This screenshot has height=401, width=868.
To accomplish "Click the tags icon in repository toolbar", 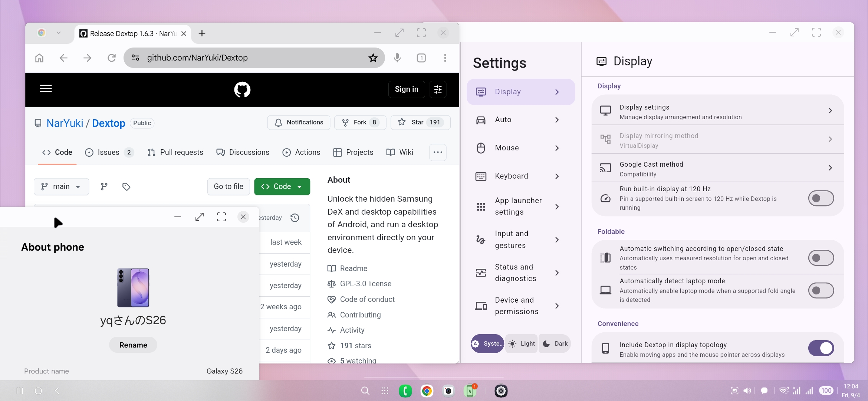I will point(126,186).
